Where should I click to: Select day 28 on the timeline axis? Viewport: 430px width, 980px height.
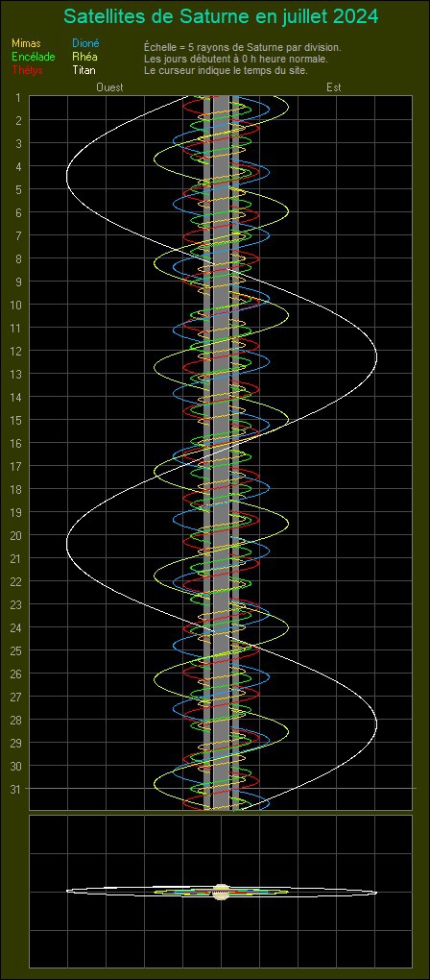pyautogui.click(x=16, y=720)
